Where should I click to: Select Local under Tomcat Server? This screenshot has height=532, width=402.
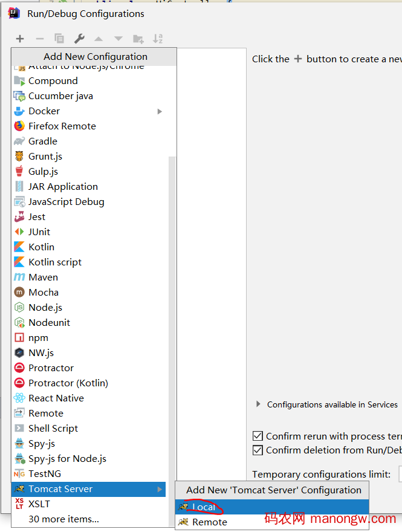point(204,507)
